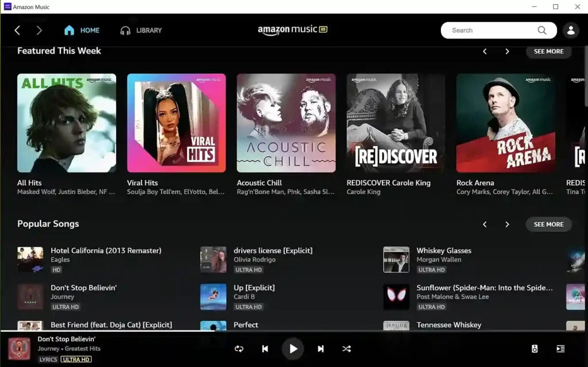Image resolution: width=588 pixels, height=367 pixels.
Task: Navigate back with the left arrow
Action: pyautogui.click(x=17, y=30)
